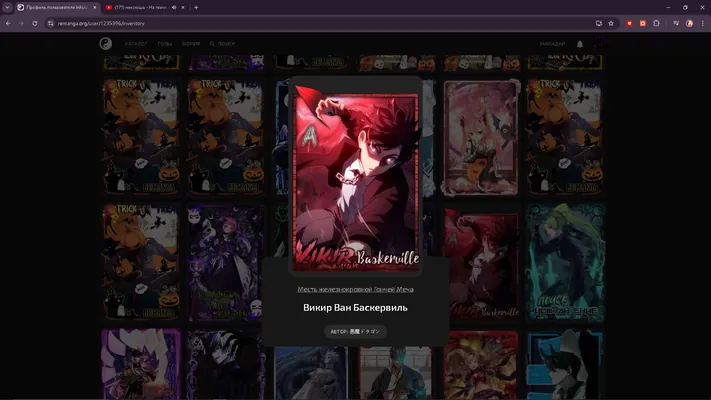Open the Поиск search field

pos(222,44)
